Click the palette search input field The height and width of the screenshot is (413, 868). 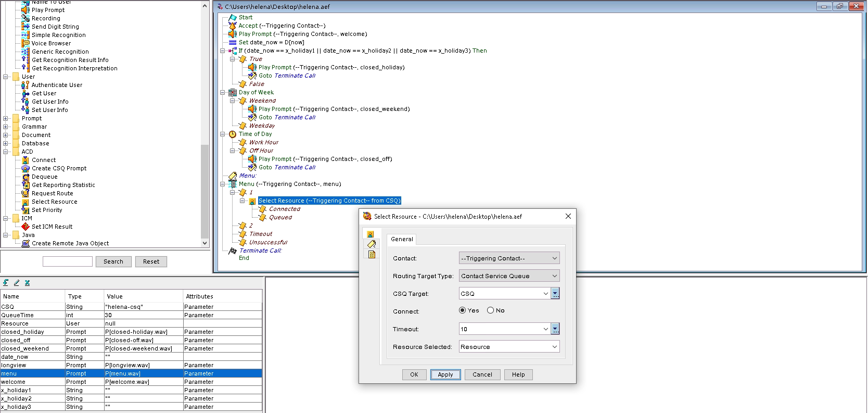[x=68, y=261]
